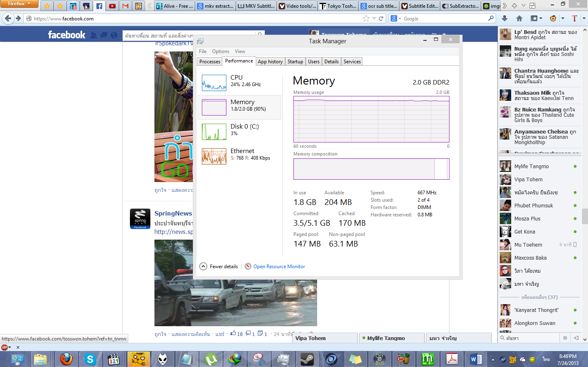The height and width of the screenshot is (367, 588).
Task: Select the 'Tokyo Tosh...' browser tab
Action: (338, 6)
